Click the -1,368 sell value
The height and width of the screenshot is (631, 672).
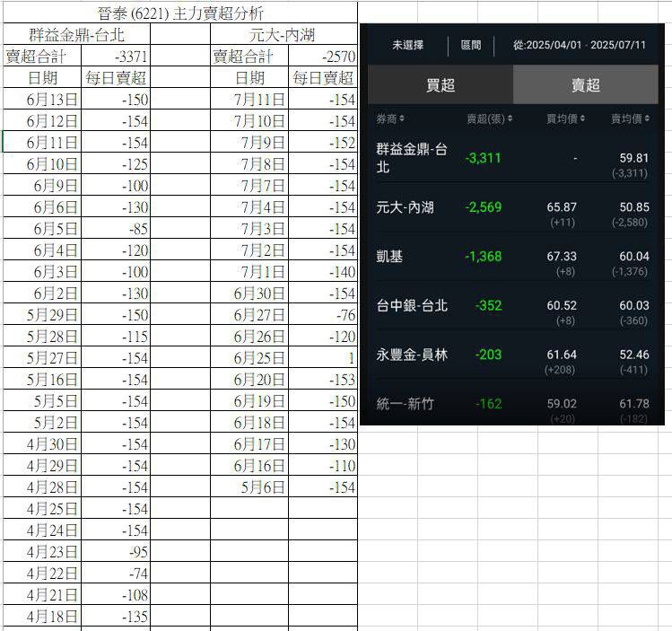click(x=483, y=257)
